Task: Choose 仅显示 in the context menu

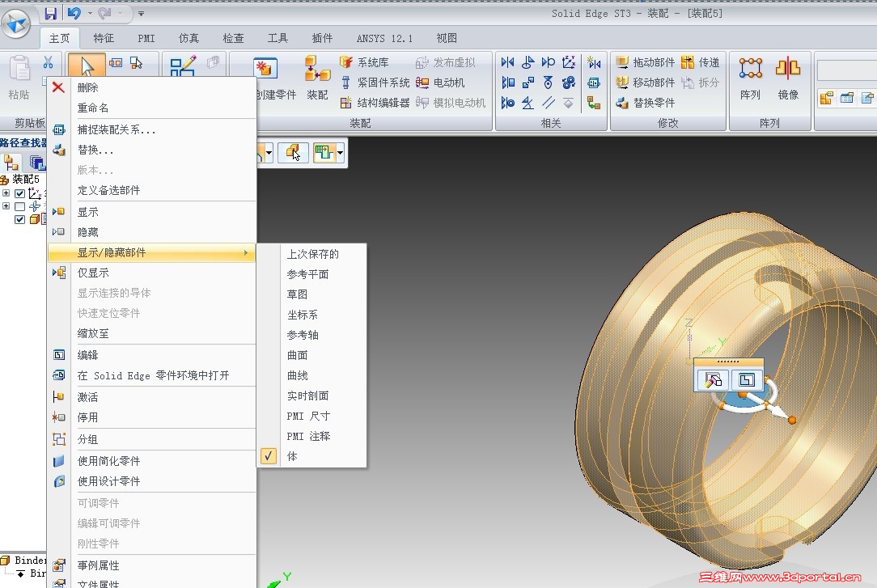Action: [152, 273]
